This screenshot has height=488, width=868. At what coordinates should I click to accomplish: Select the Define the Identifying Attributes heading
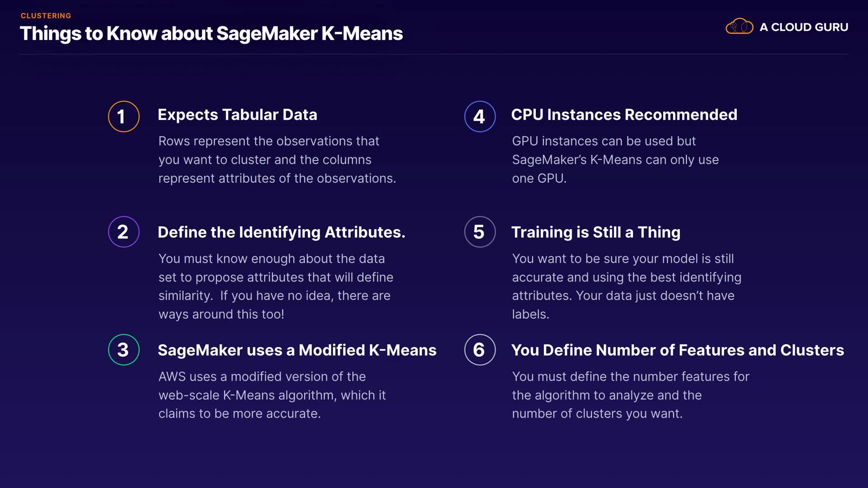(281, 232)
